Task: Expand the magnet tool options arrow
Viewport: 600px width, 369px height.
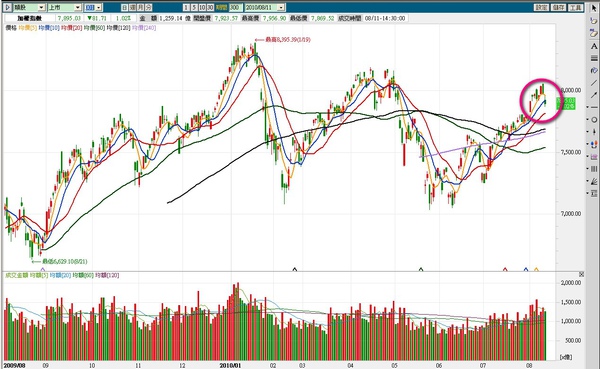Action: point(588,144)
